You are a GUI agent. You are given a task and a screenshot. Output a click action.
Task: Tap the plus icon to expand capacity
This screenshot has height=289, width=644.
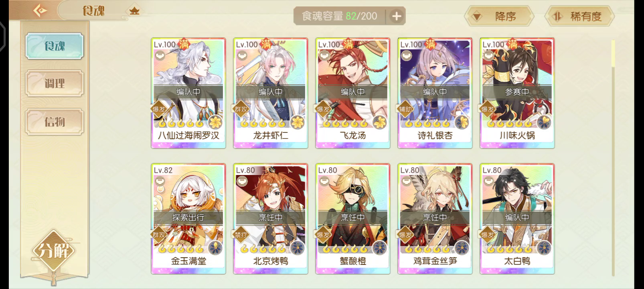tap(396, 16)
